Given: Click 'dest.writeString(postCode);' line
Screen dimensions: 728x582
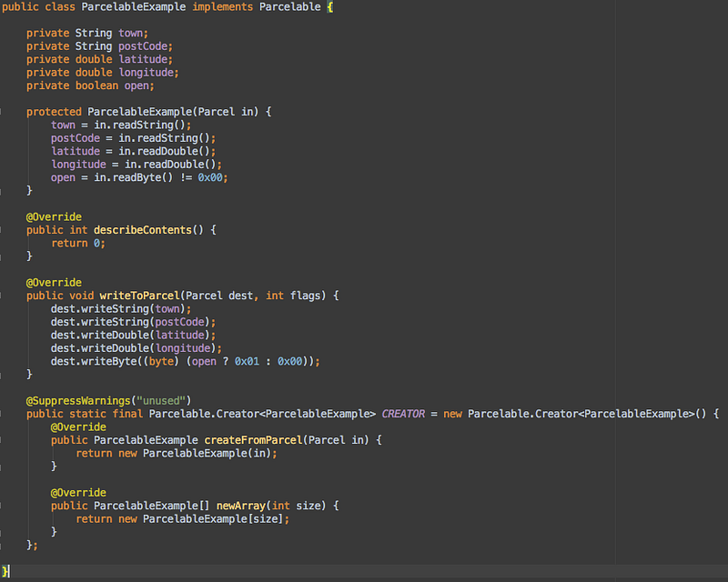Looking at the screenshot, I should tap(133, 322).
